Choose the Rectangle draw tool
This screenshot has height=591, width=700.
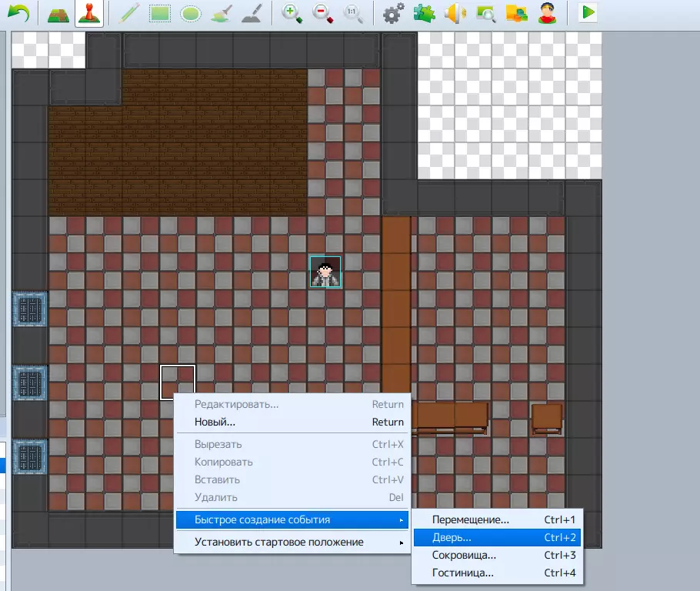[x=160, y=13]
